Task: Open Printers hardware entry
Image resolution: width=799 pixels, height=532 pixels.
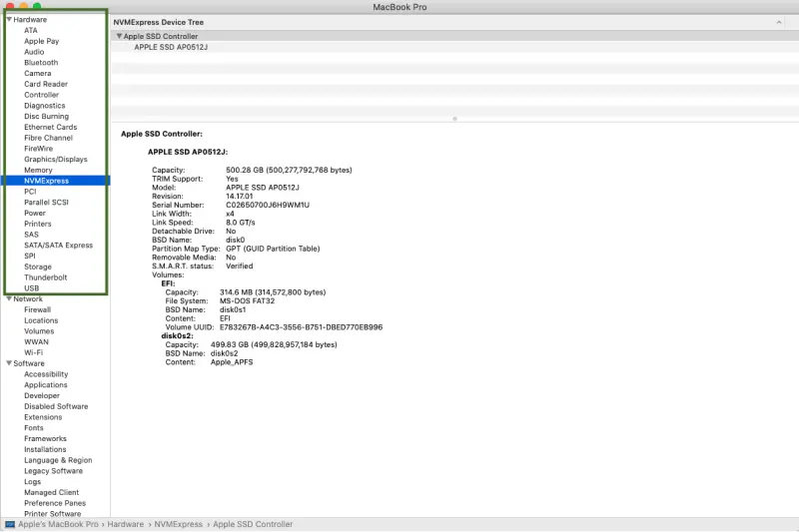Action: pos(38,224)
